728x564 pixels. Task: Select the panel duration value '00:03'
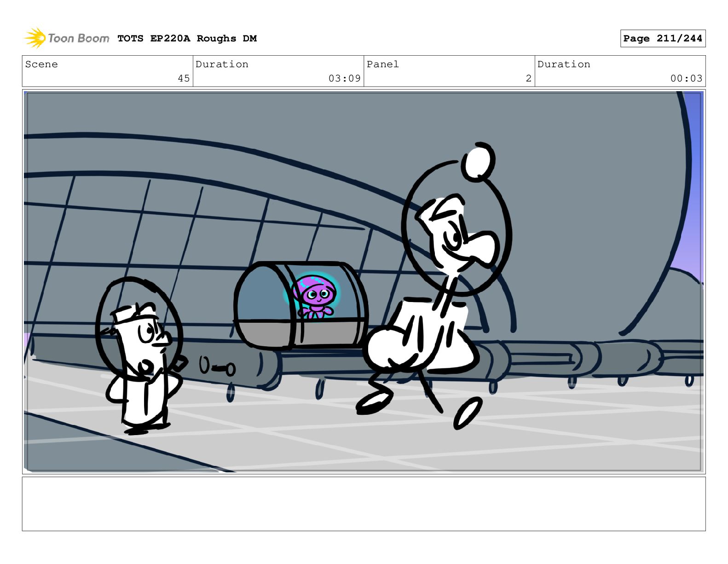[x=686, y=78]
